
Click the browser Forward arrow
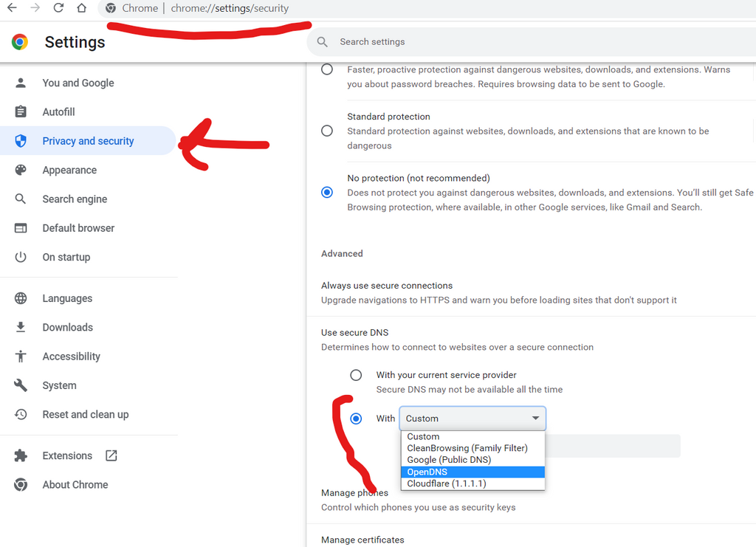tap(35, 7)
